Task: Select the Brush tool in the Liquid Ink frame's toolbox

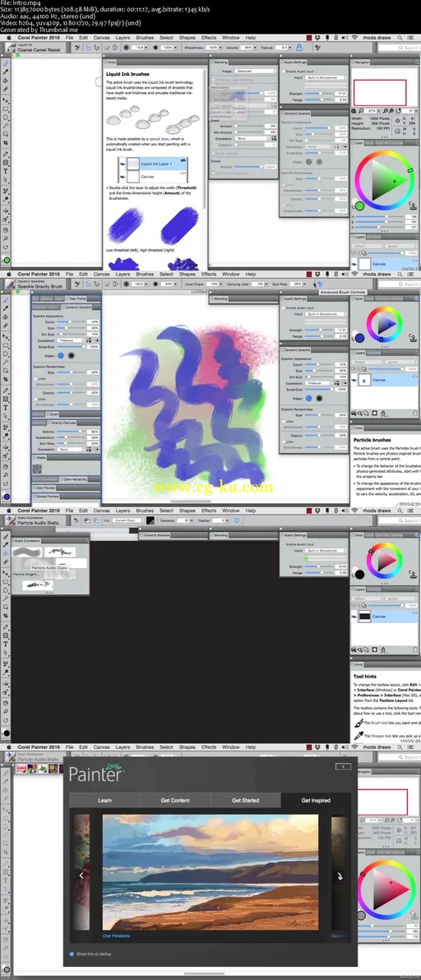Action: [7, 63]
